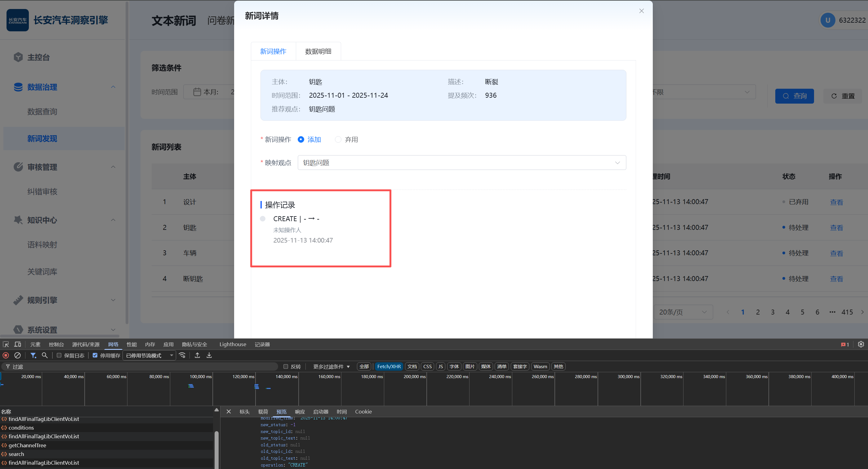This screenshot has width=868, height=469.
Task: Stop recording network log
Action: (x=6, y=355)
